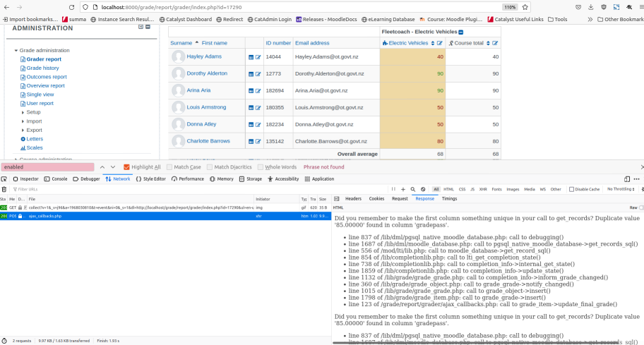Viewport: 644px width, 345px height.
Task: Click the element picker icon in devtools
Action: (4, 179)
